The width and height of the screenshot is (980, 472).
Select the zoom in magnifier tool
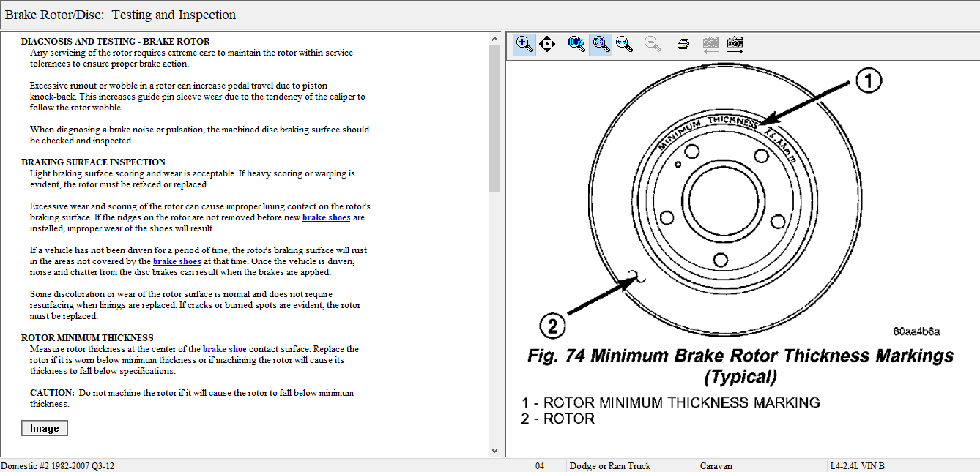[524, 44]
